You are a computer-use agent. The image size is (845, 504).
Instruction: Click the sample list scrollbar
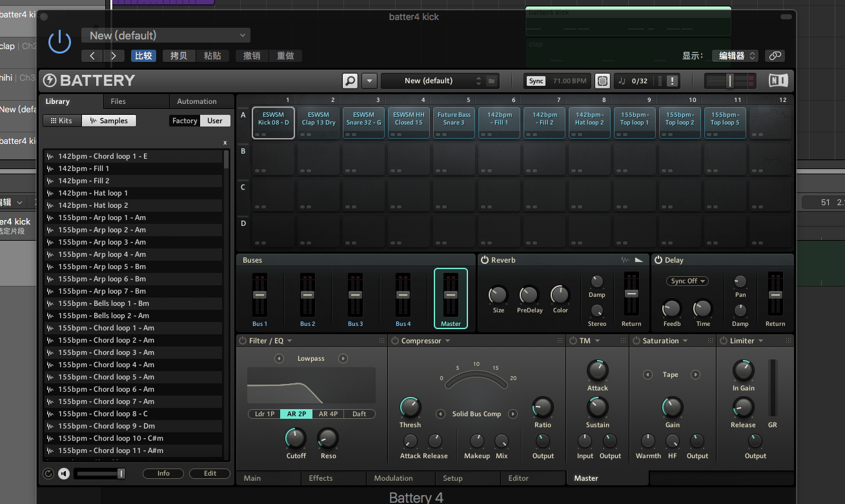point(226,159)
